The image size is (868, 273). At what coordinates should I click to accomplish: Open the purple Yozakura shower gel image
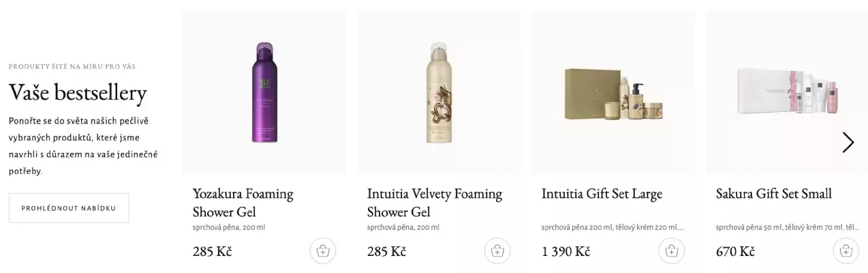click(x=264, y=93)
